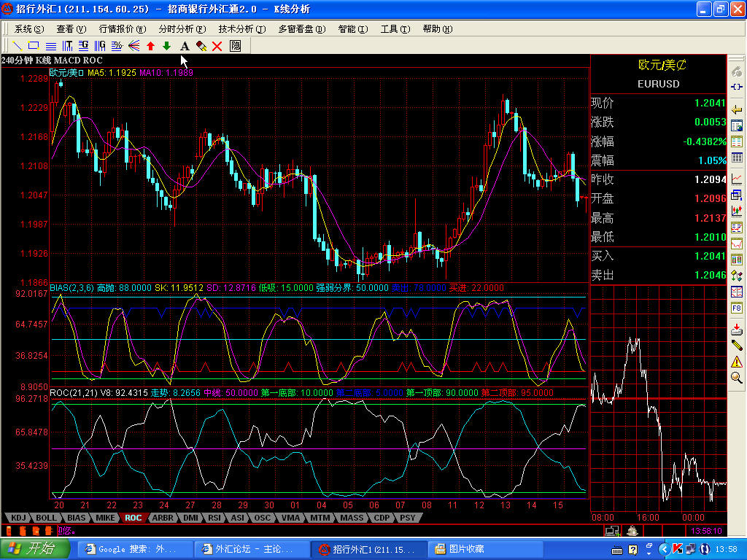Select the MACD-related MASS indicator tab
This screenshot has height=560, width=747.
point(352,518)
